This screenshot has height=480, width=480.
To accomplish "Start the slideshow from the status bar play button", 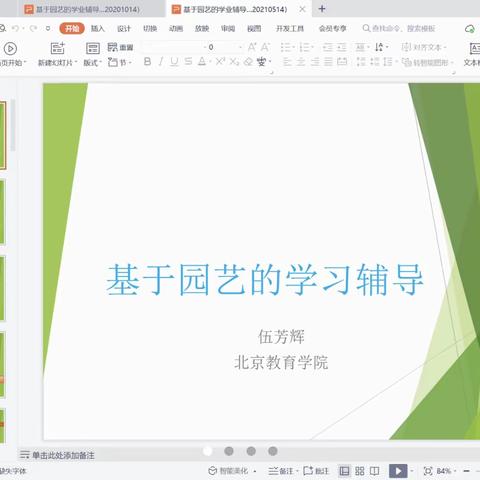I will click(x=398, y=471).
